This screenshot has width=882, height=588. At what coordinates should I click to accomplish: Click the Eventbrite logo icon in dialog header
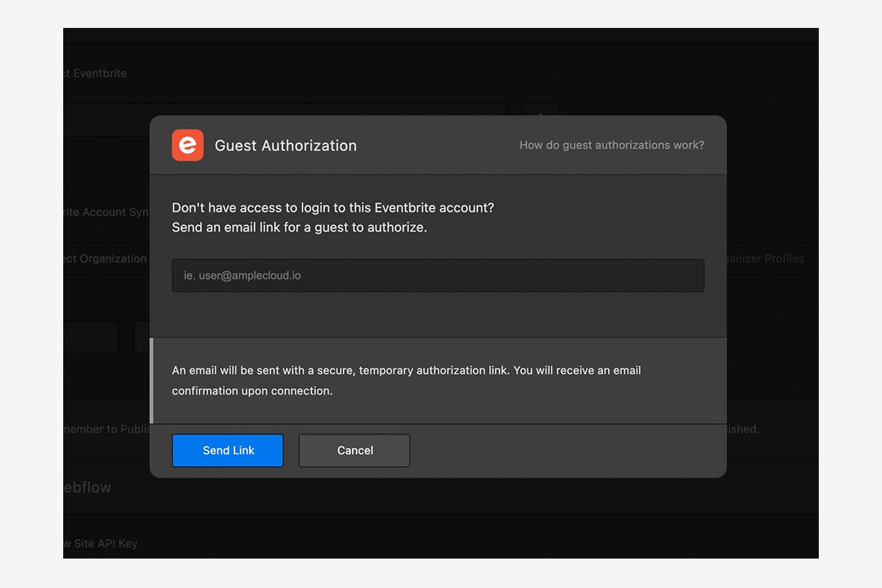tap(187, 146)
